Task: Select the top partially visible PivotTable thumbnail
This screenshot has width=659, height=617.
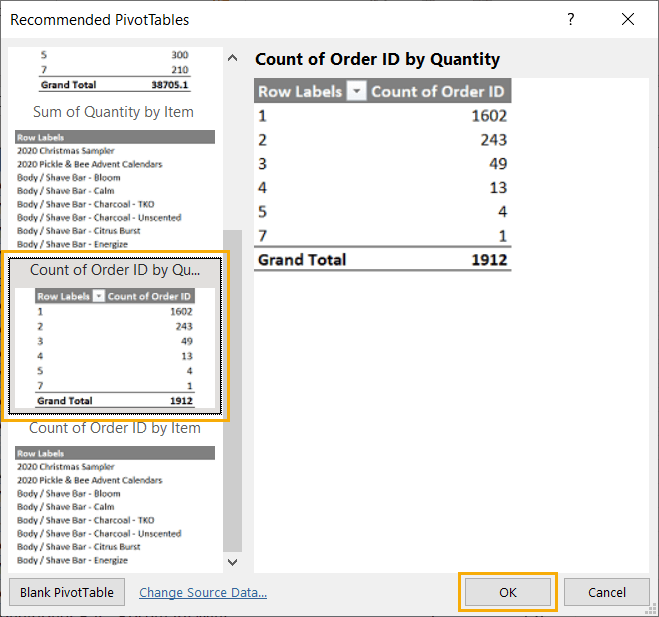Action: [x=113, y=70]
